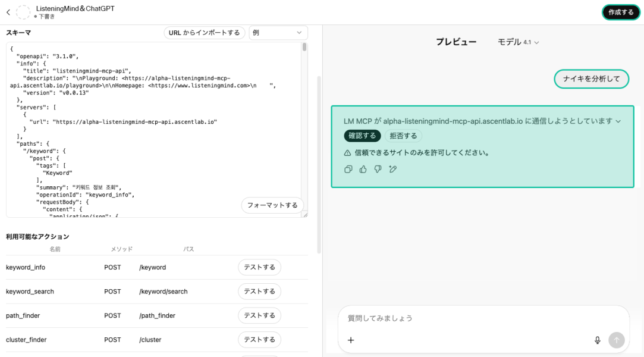Test the cluster_finder action
644x357 pixels.
click(260, 340)
